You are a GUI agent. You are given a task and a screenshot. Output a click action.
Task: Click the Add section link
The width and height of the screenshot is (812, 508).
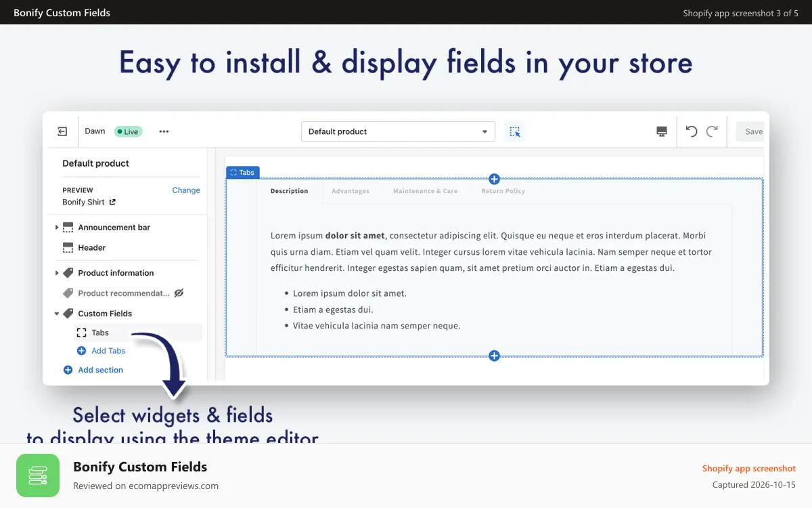[x=100, y=370]
